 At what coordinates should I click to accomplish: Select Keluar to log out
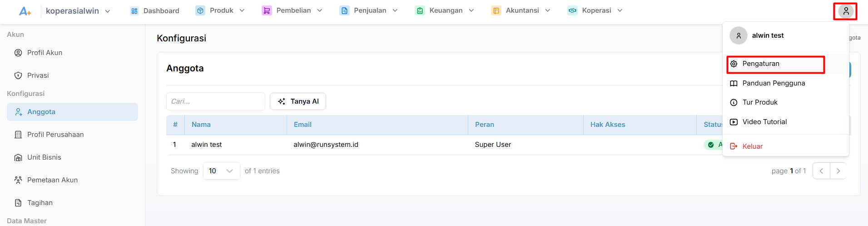click(x=786, y=146)
